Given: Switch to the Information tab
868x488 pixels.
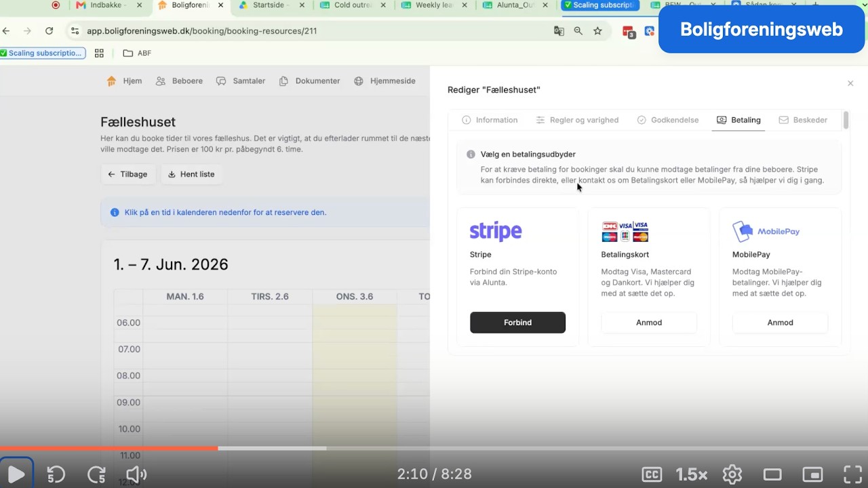Looking at the screenshot, I should click(x=490, y=120).
